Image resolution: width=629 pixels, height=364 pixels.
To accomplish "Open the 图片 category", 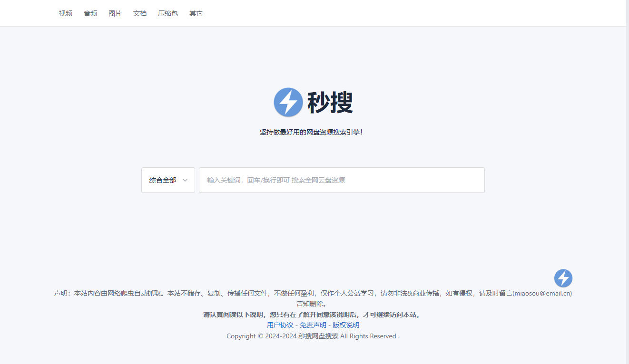I will pos(115,13).
